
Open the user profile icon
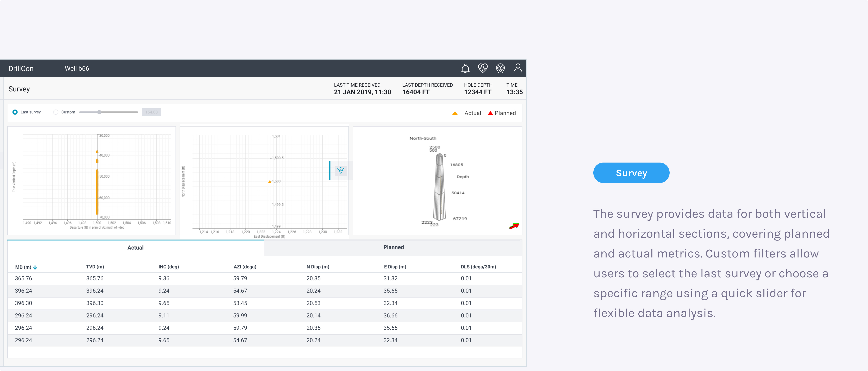517,68
